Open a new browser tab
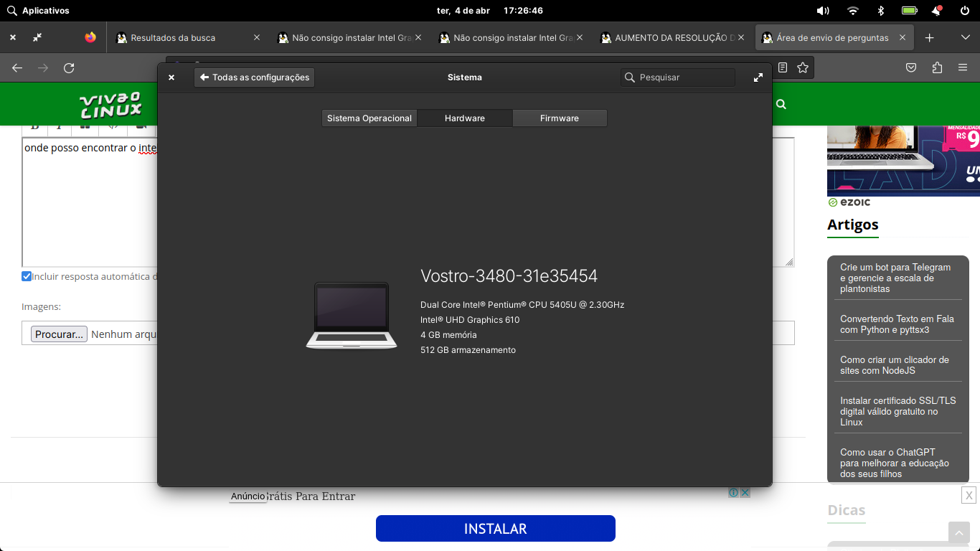980x551 pixels. [930, 37]
